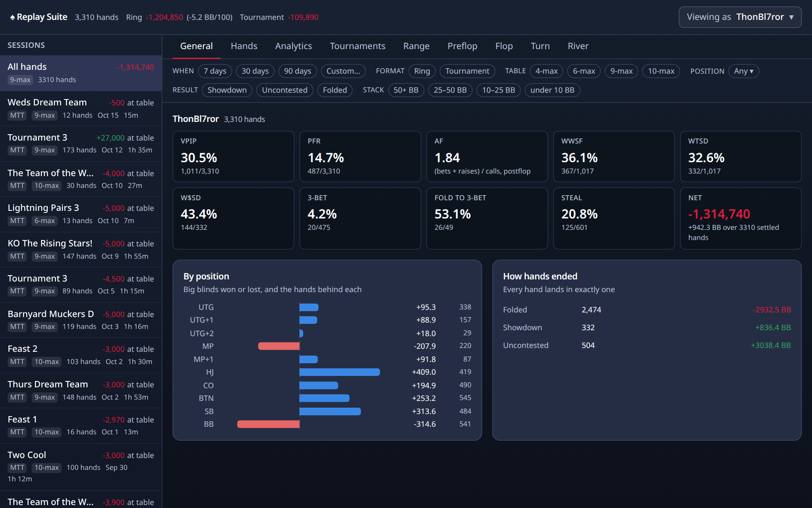Viewport: 812px width, 508px height.
Task: Click the HJ position bar
Action: [340, 372]
